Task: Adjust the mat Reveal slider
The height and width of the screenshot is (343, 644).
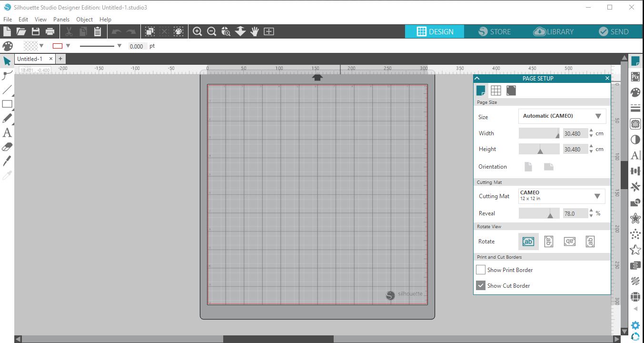Action: [x=539, y=213]
